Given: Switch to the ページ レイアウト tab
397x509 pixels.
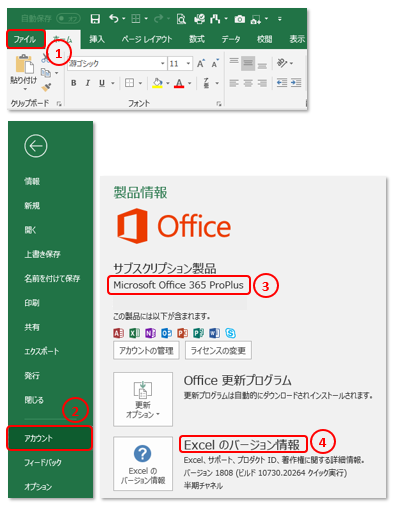Looking at the screenshot, I should pos(147,39).
